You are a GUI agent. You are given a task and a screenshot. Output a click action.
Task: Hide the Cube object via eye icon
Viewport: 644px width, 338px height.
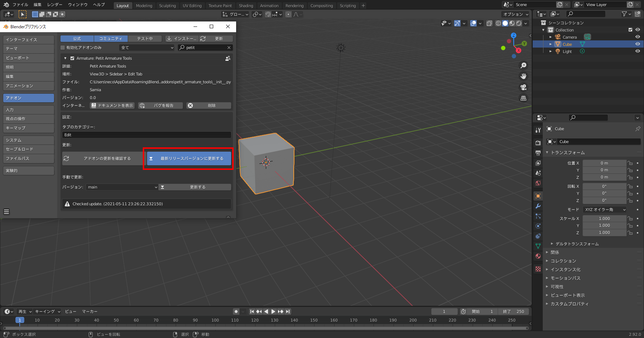coord(638,44)
